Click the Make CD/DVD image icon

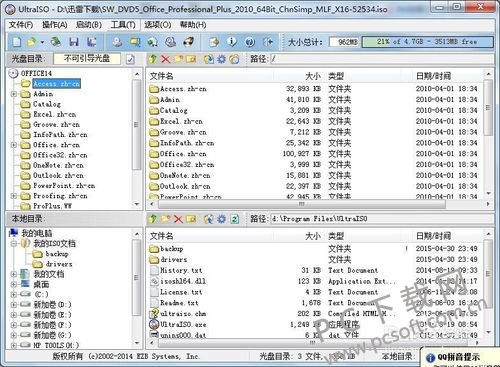[x=117, y=42]
